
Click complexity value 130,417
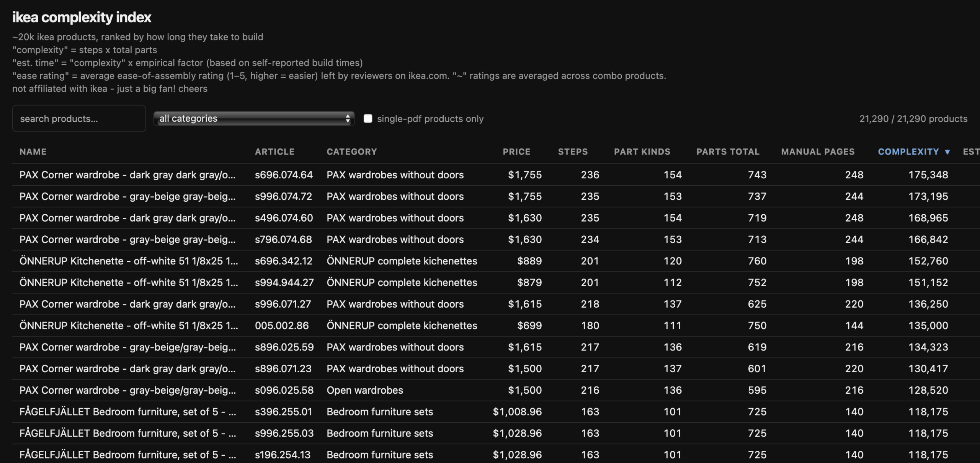click(x=928, y=369)
